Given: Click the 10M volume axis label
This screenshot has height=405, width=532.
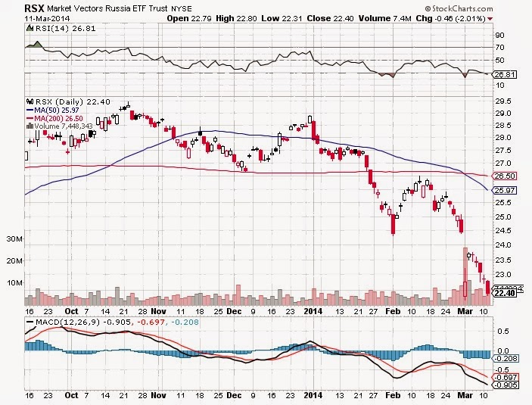Looking at the screenshot, I should pyautogui.click(x=14, y=283).
